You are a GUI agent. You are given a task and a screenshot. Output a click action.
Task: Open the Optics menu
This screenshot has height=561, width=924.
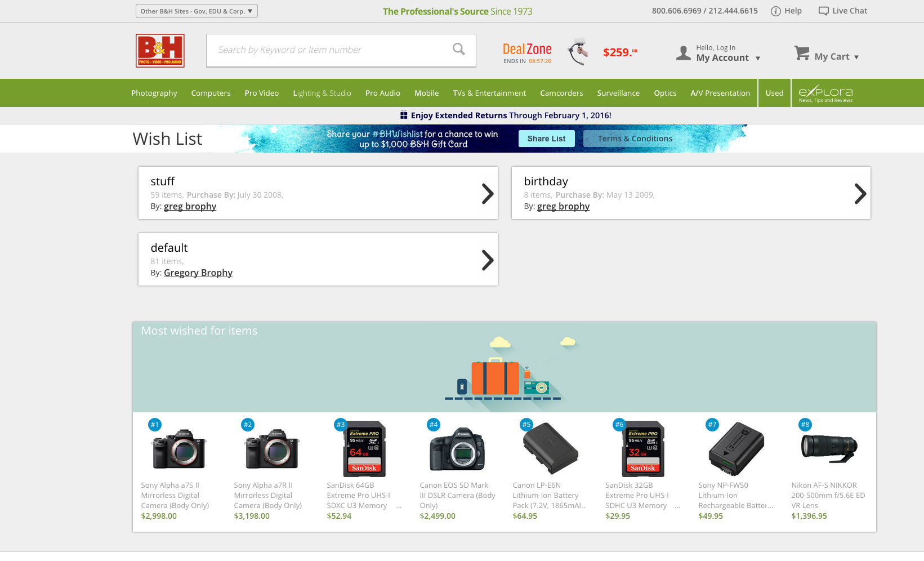[665, 93]
